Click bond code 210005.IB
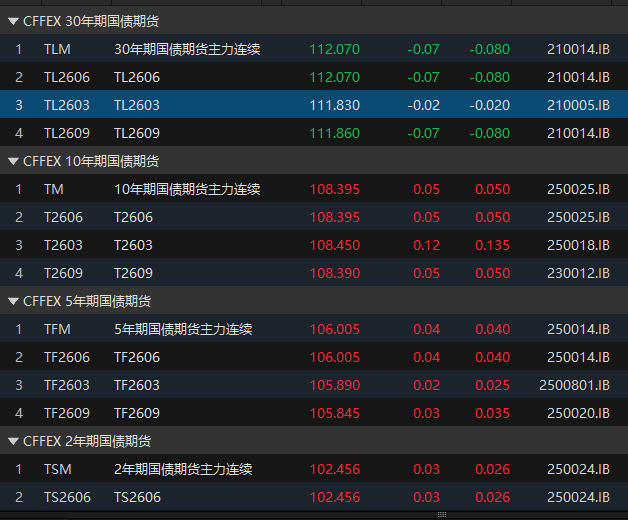This screenshot has height=520, width=628. coord(578,105)
